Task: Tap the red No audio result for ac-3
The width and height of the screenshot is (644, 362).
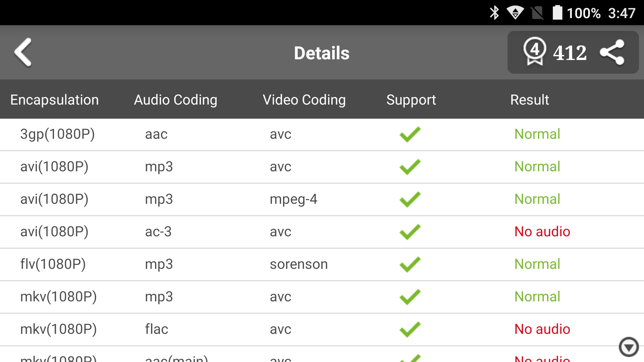Action: click(542, 232)
